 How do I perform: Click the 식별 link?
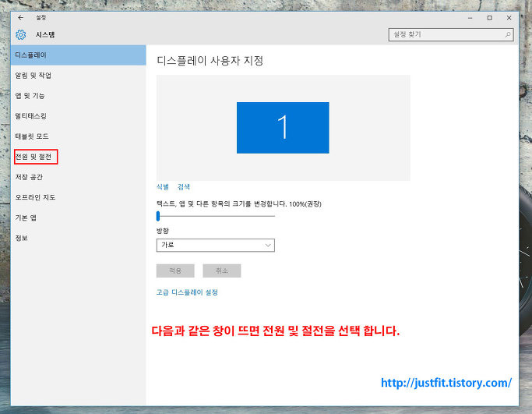(x=163, y=187)
